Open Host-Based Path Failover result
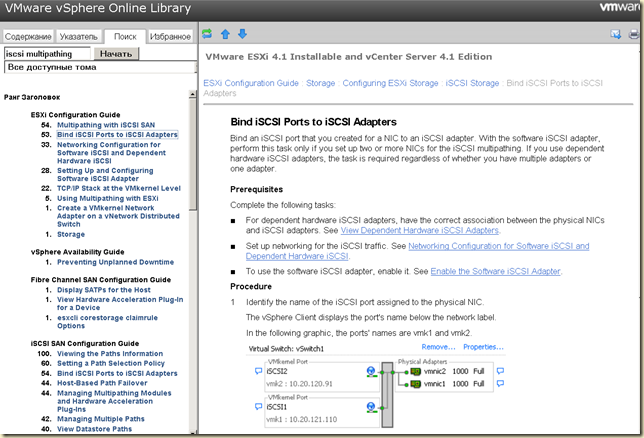644x438 pixels. tap(102, 383)
